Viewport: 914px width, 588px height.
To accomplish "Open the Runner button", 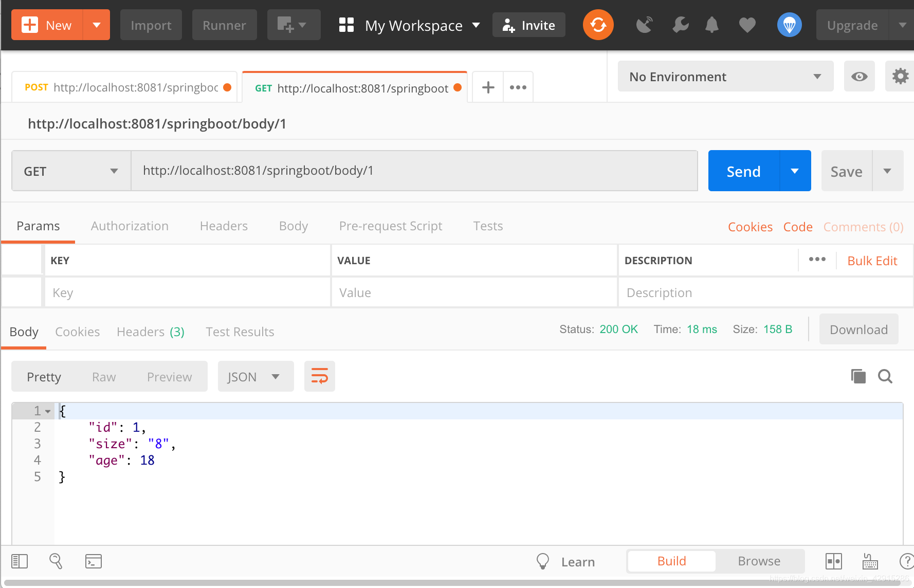I will (224, 25).
